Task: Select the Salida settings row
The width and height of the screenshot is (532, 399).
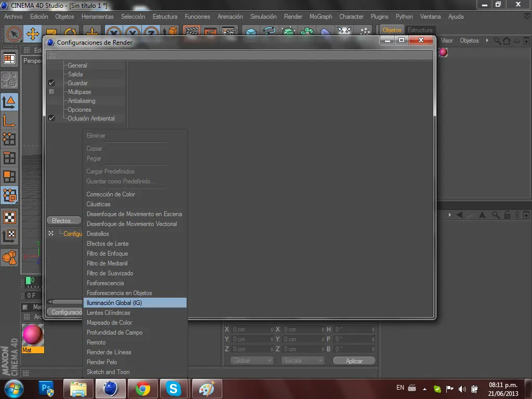Action: tap(75, 74)
